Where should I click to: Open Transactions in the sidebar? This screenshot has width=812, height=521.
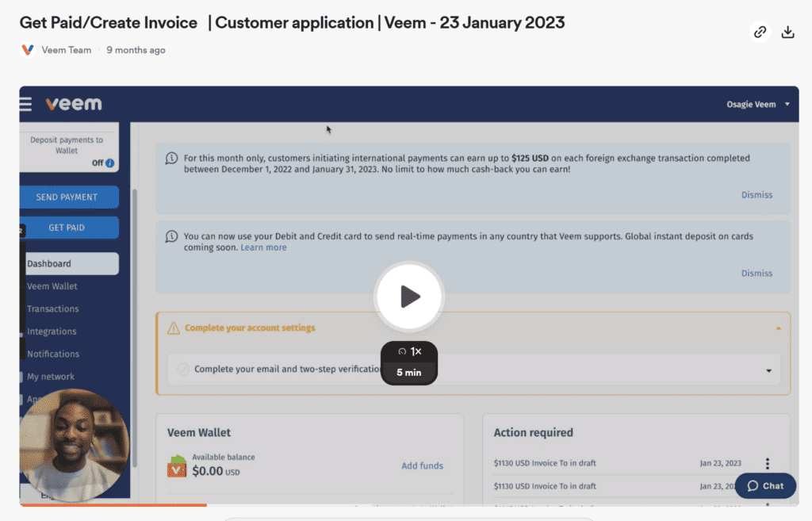tap(53, 309)
